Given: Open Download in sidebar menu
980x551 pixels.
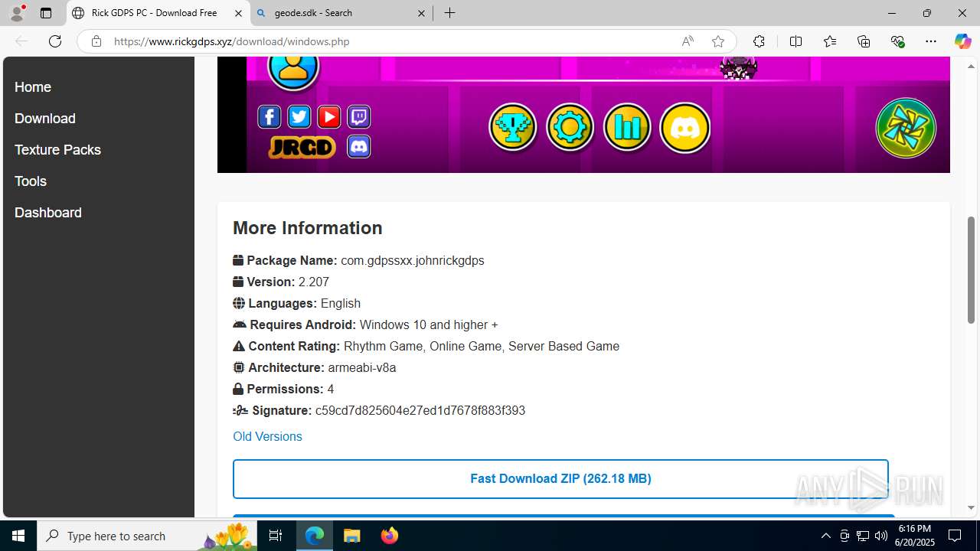Looking at the screenshot, I should (45, 119).
